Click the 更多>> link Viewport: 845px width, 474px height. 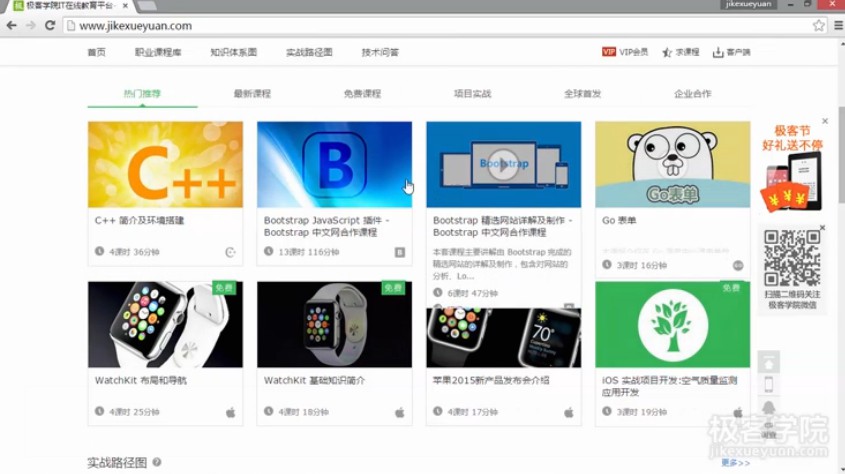click(736, 463)
